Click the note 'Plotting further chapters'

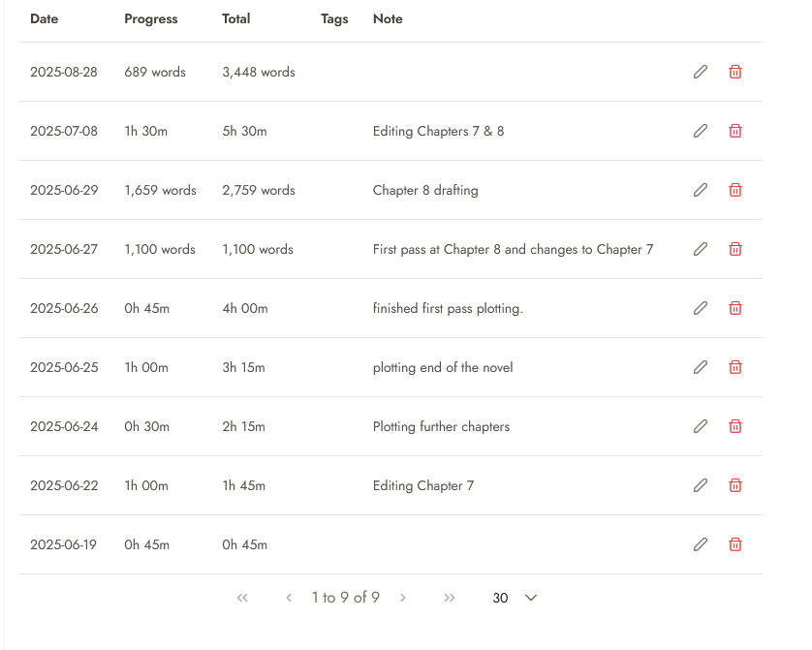pyautogui.click(x=441, y=426)
